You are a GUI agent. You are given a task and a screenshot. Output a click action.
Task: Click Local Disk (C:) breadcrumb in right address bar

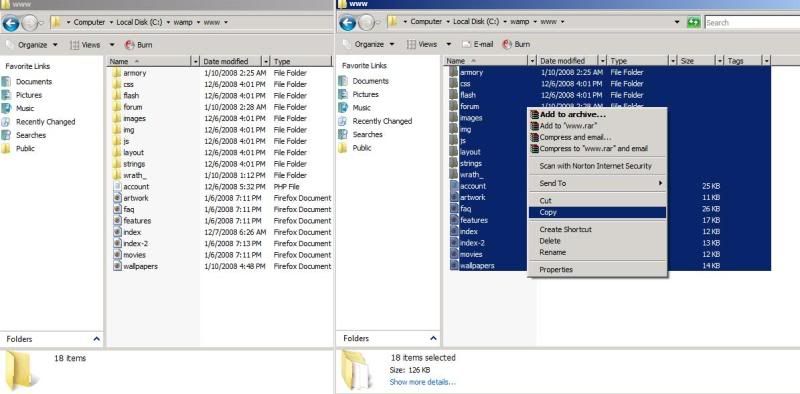click(476, 22)
